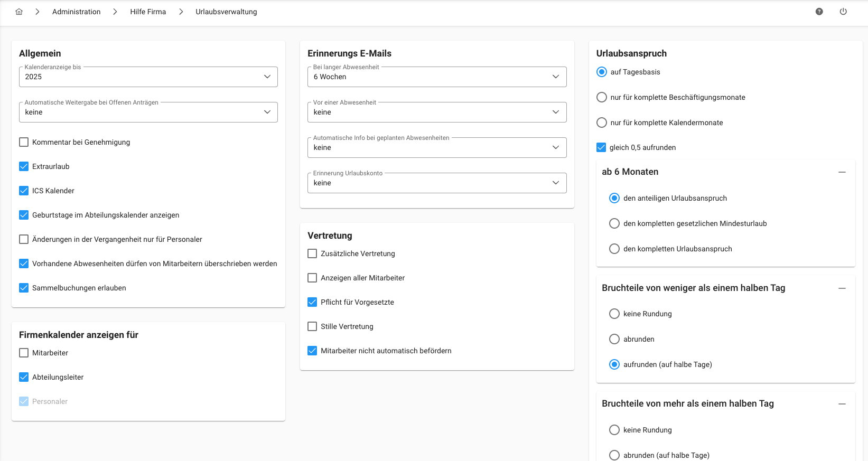The height and width of the screenshot is (461, 868).
Task: Click the home icon in breadcrumb
Action: point(19,12)
